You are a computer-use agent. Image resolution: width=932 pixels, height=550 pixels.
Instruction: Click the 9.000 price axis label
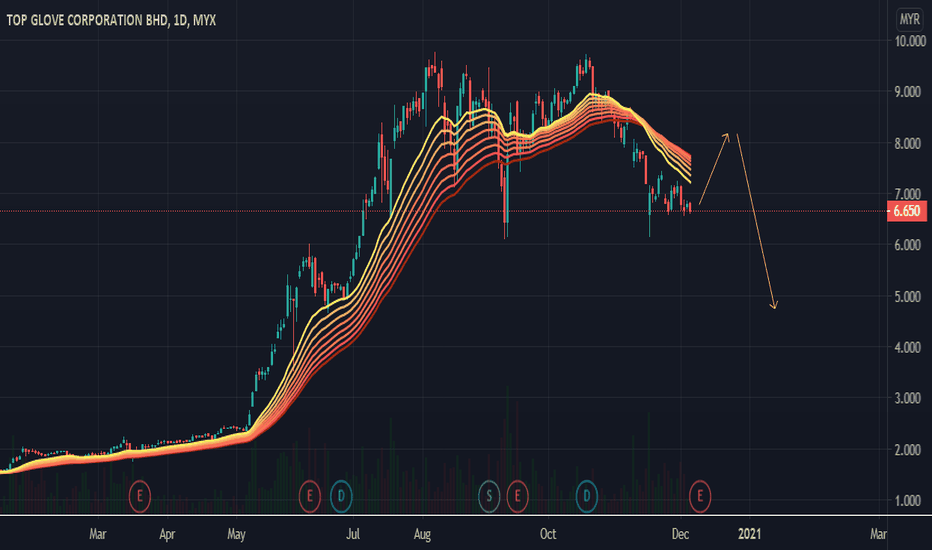click(908, 92)
